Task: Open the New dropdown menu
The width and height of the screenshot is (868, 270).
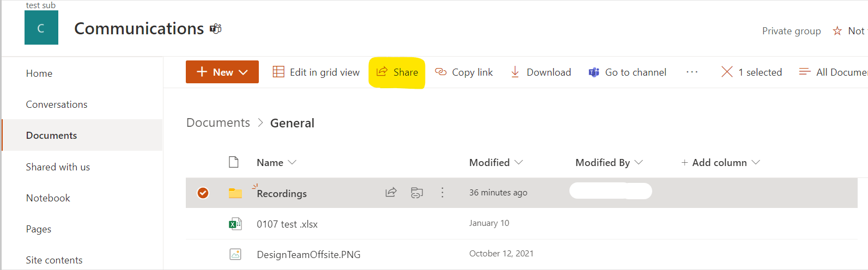Action: point(222,72)
